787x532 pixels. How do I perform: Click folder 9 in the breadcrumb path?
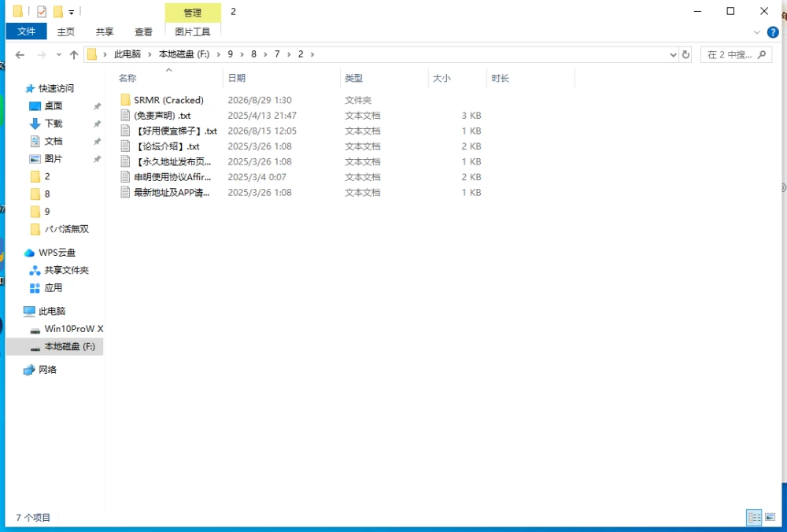[231, 54]
